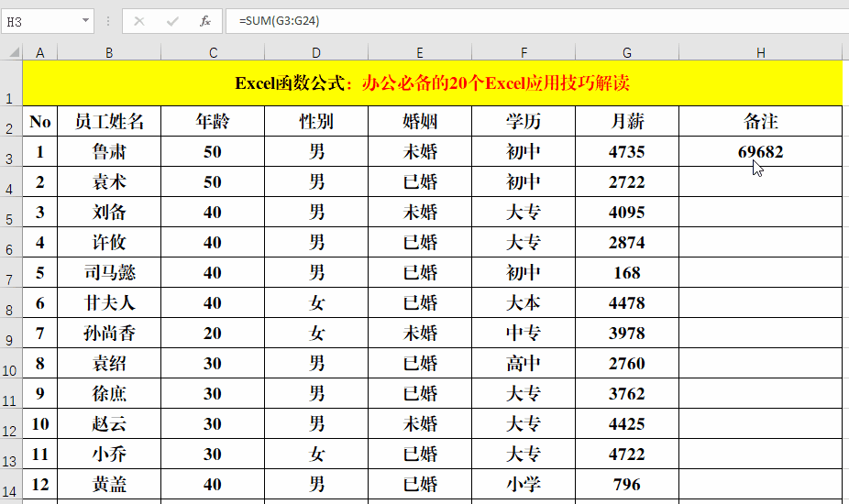
Task: Click the formula bar with =SUM(G3:G24)
Action: [537, 21]
